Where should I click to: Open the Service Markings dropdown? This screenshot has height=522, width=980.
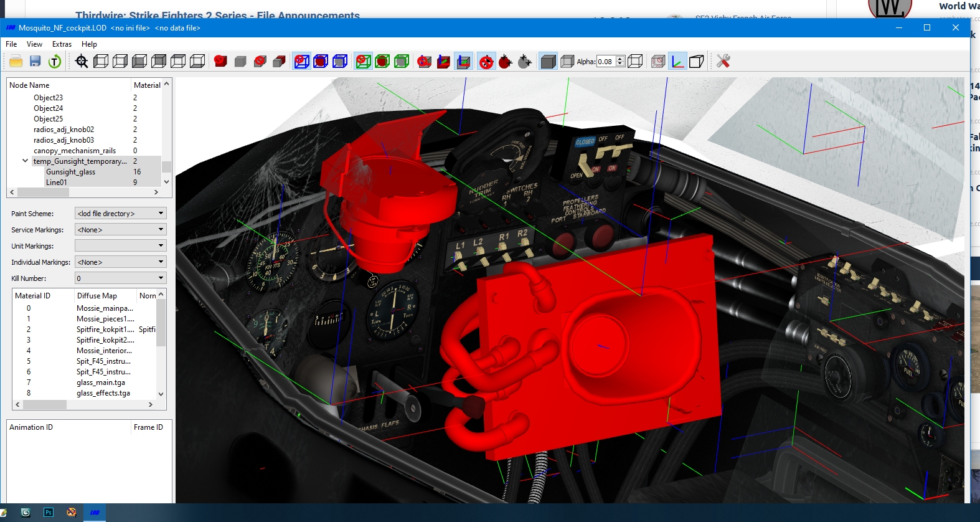click(120, 230)
